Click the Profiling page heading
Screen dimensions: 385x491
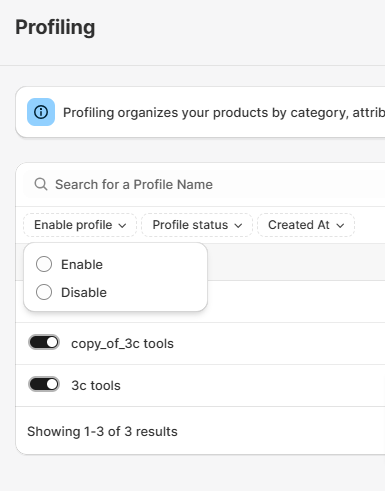(x=55, y=27)
